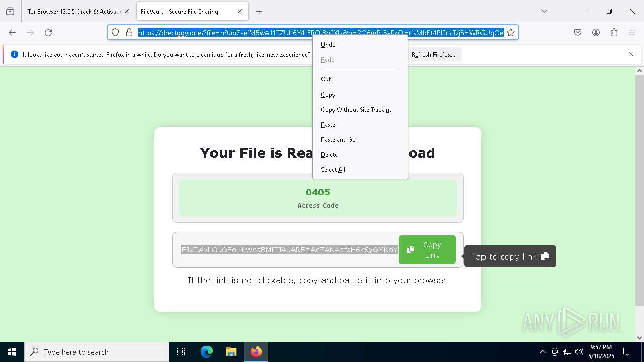Close the Tor Browser Crack tab
644x362 pixels.
pyautogui.click(x=126, y=11)
